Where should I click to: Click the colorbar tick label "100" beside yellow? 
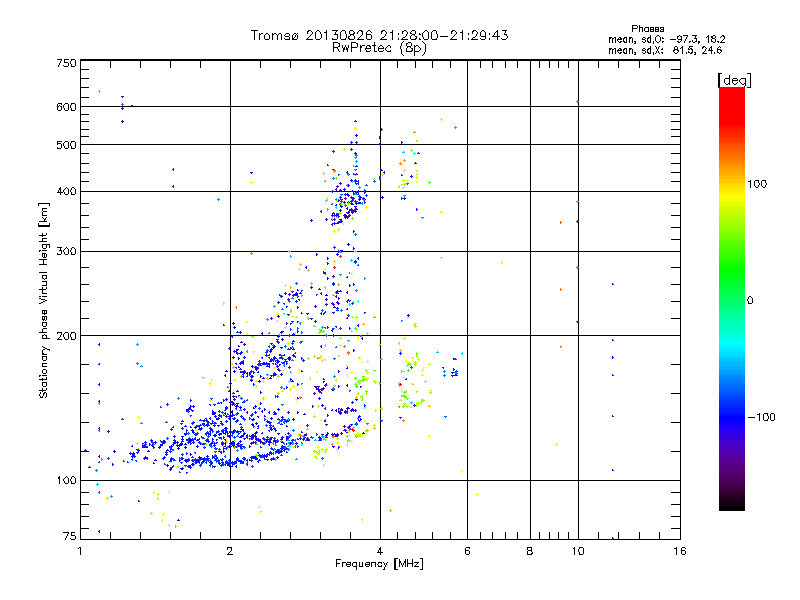coord(757,184)
